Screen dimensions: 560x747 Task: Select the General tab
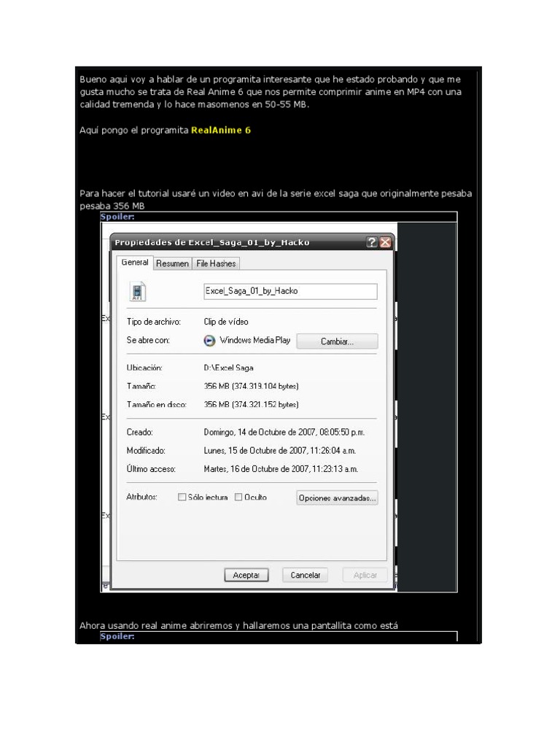pos(135,263)
